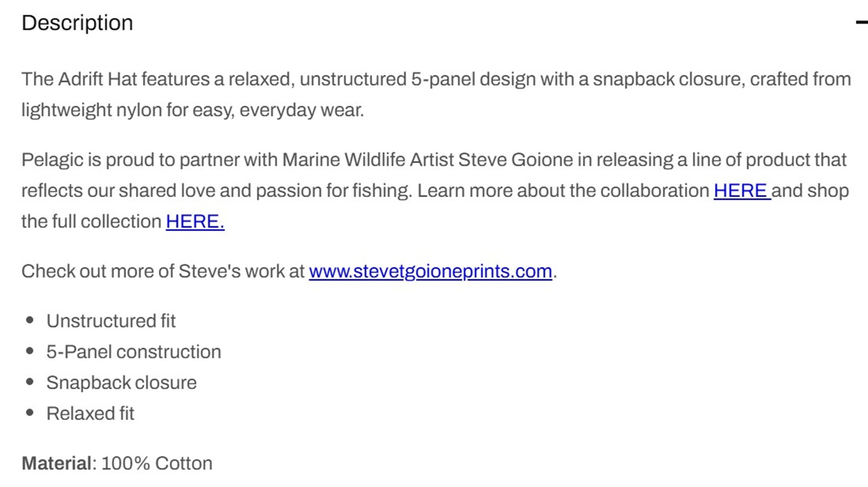This screenshot has height=487, width=868.
Task: Collapse the Description section with minus icon
Action: point(862,22)
